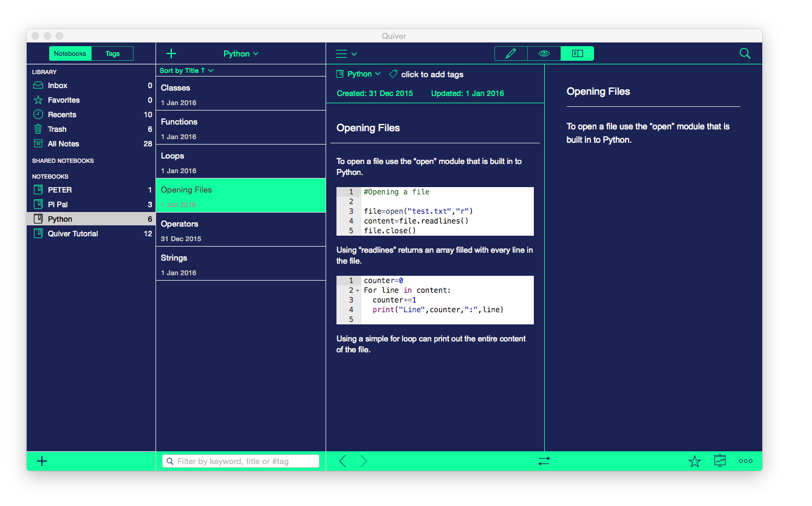Switch to the Tags tab
The image size is (812, 506).
[112, 53]
